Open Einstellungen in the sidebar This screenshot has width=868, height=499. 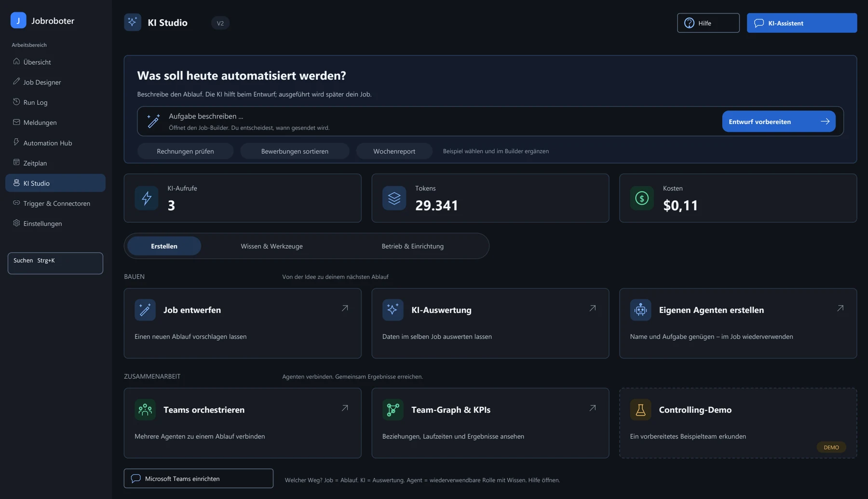[55, 223]
